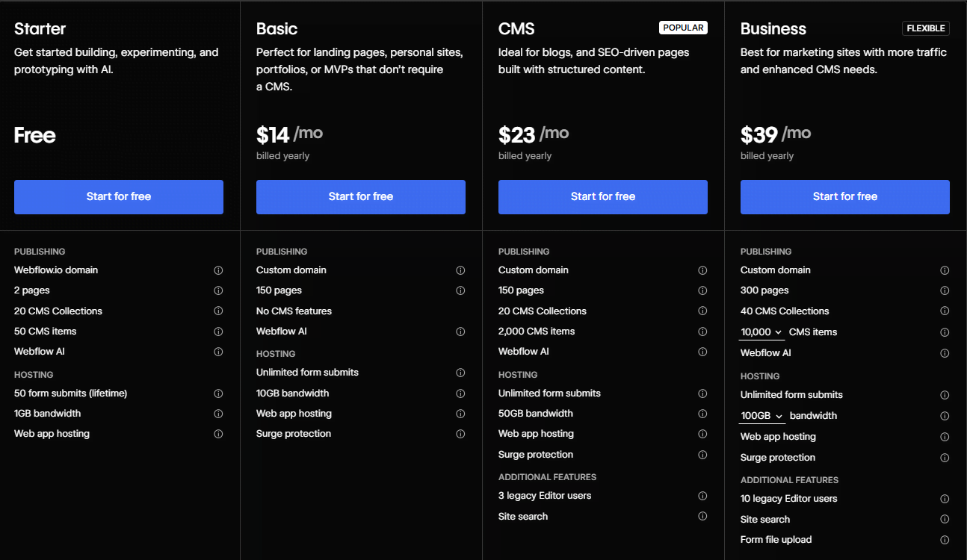Click the info icon beside 3 legacy Editor users
Screen dimensions: 967x560
tap(702, 495)
